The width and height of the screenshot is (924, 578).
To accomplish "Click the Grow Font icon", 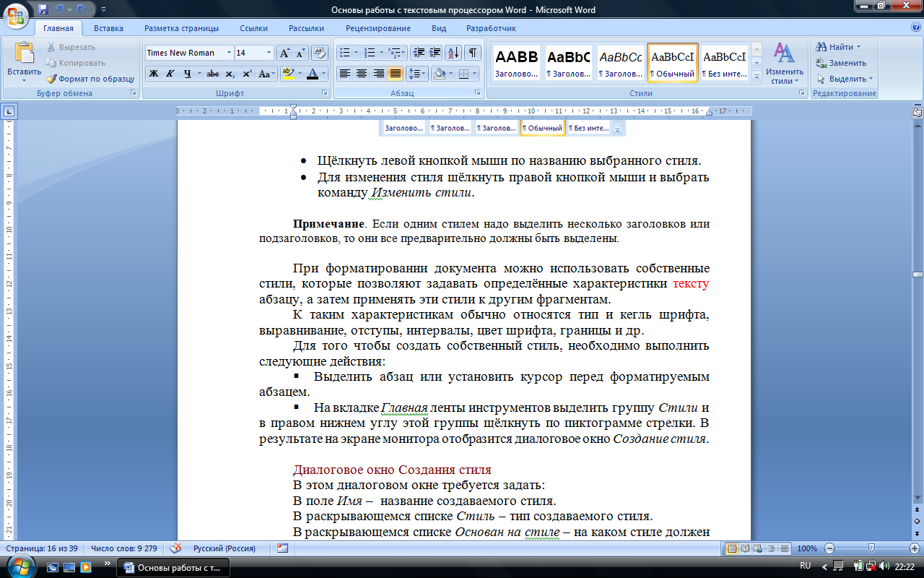I will pyautogui.click(x=284, y=53).
